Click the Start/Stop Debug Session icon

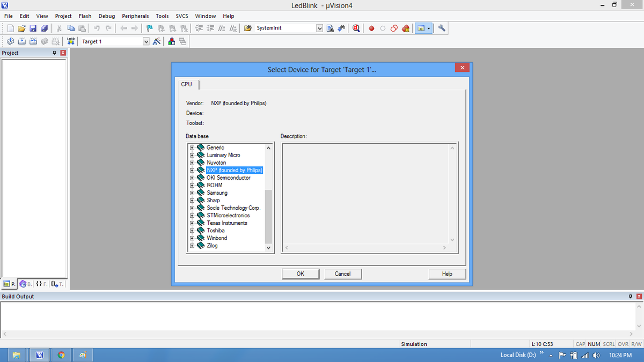tap(356, 28)
